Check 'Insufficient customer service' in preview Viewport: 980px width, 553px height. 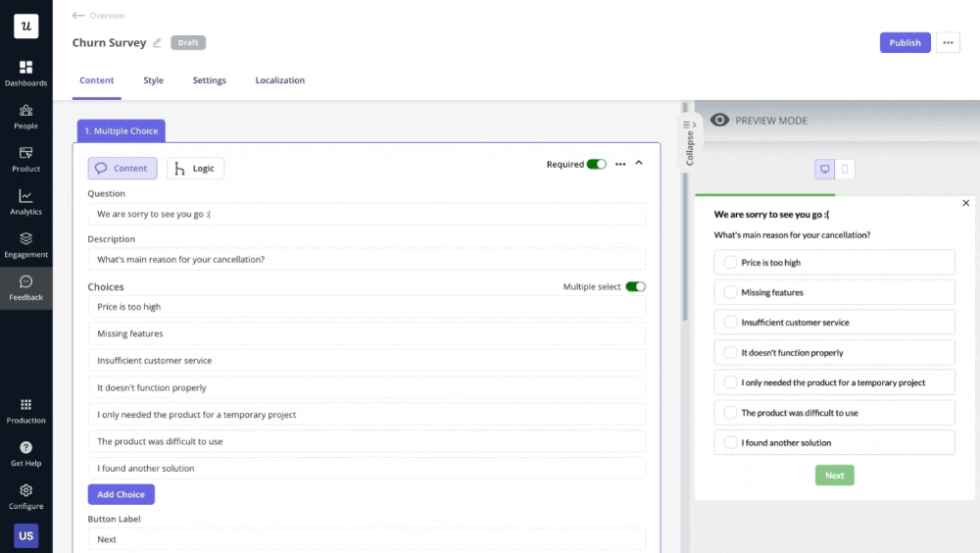point(730,323)
